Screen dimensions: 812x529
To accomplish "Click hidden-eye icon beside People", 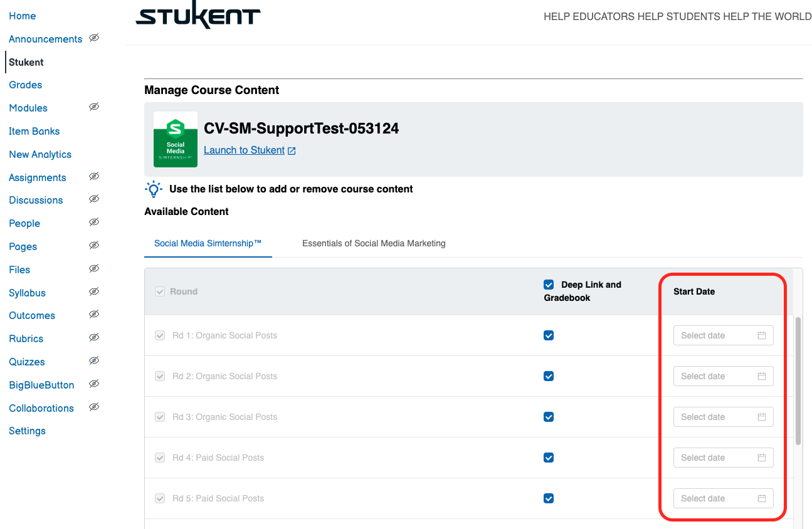I will pos(94,223).
